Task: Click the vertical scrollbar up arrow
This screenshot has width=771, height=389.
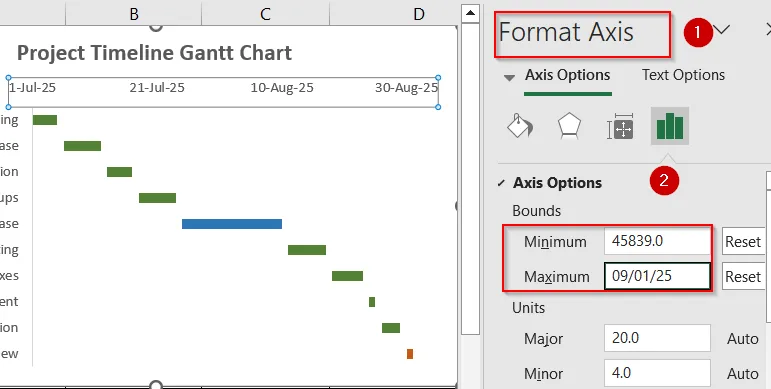Action: click(471, 13)
